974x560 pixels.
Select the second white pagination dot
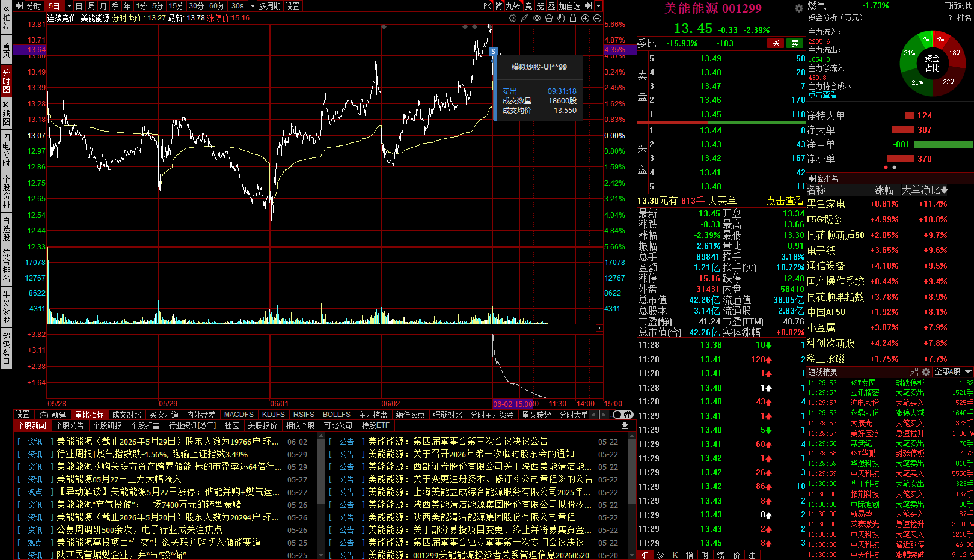click(x=895, y=168)
